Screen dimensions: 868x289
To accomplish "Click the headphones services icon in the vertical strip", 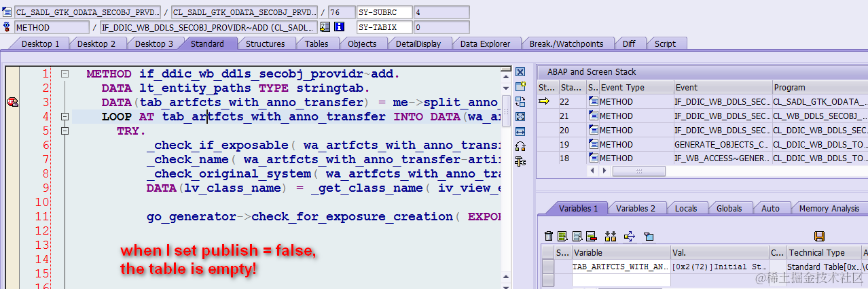I will 520,146.
